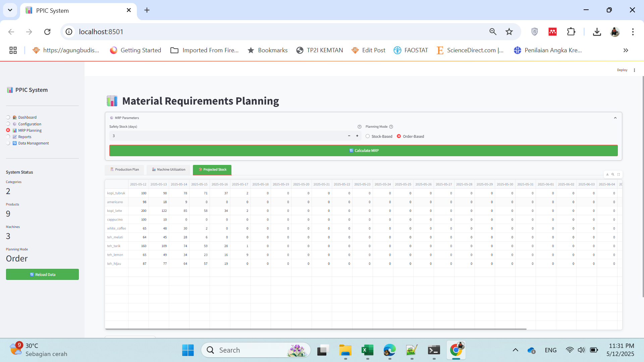Screen dimensions: 644x362
Task: Open Chrome downloads icon
Action: click(597, 32)
